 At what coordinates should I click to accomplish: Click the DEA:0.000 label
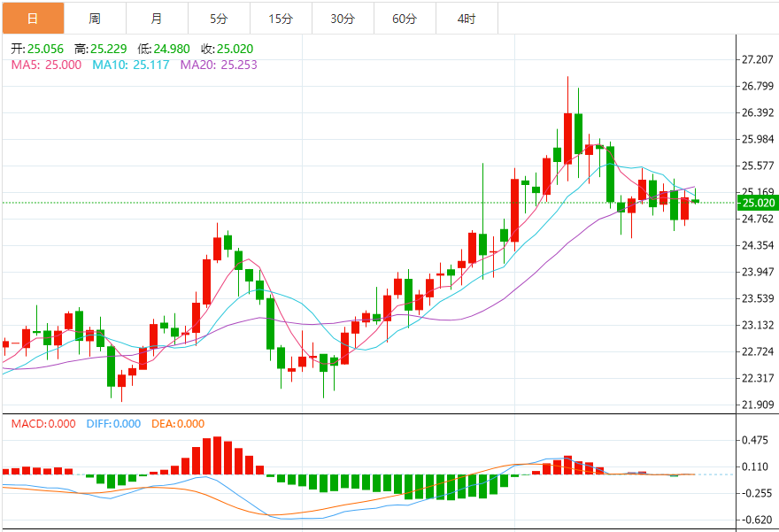178,424
